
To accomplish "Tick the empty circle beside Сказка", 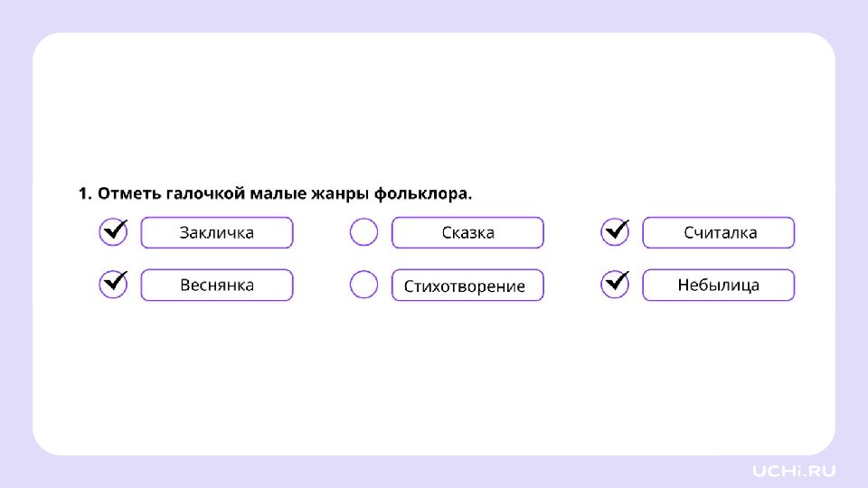I will pos(363,232).
